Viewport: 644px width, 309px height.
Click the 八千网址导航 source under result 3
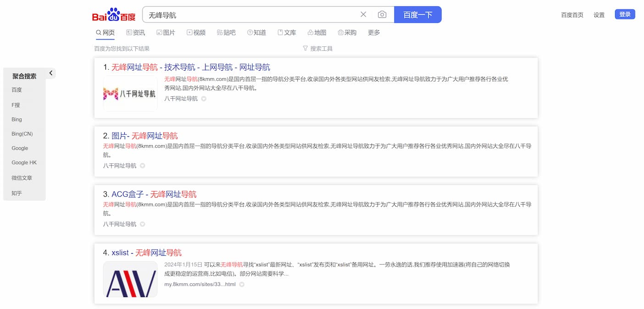pyautogui.click(x=120, y=224)
